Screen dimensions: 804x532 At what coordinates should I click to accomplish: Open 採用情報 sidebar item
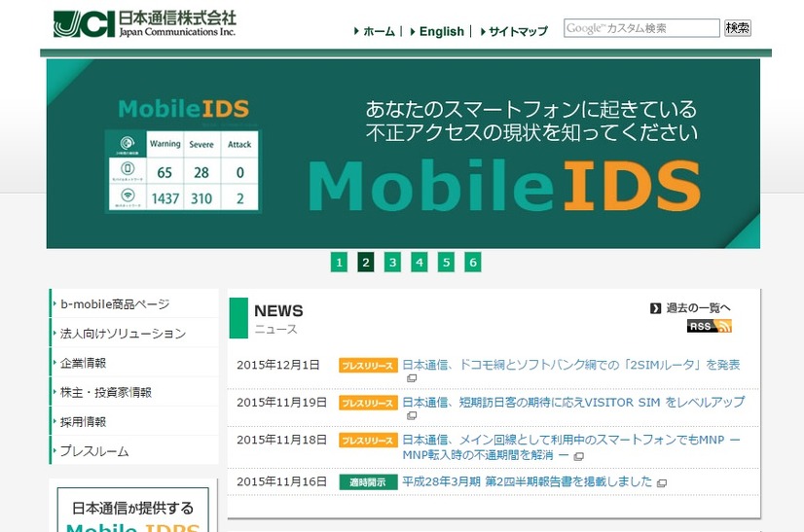coord(133,421)
